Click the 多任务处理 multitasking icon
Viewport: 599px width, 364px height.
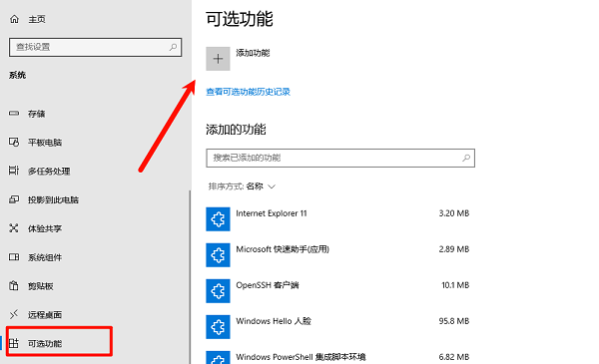coord(14,171)
